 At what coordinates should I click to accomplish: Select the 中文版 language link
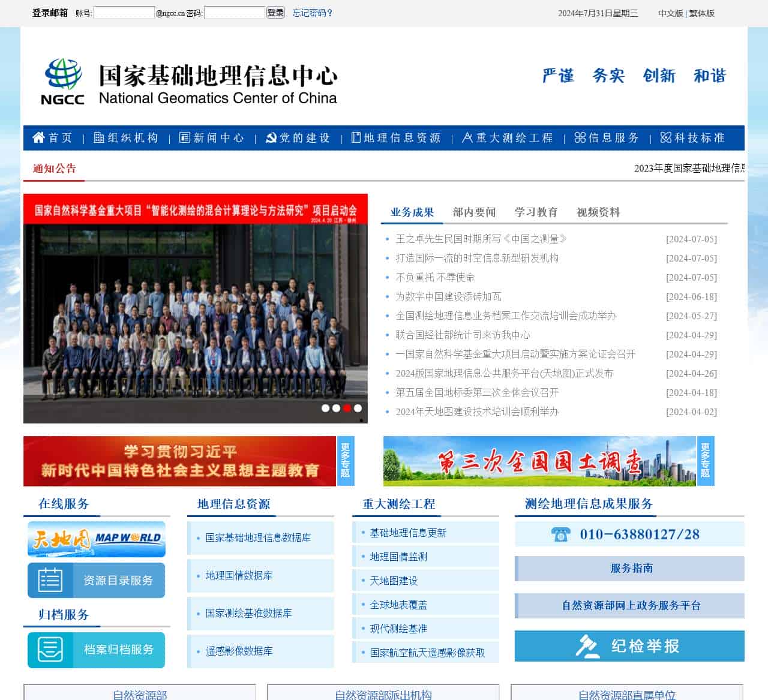coord(671,13)
